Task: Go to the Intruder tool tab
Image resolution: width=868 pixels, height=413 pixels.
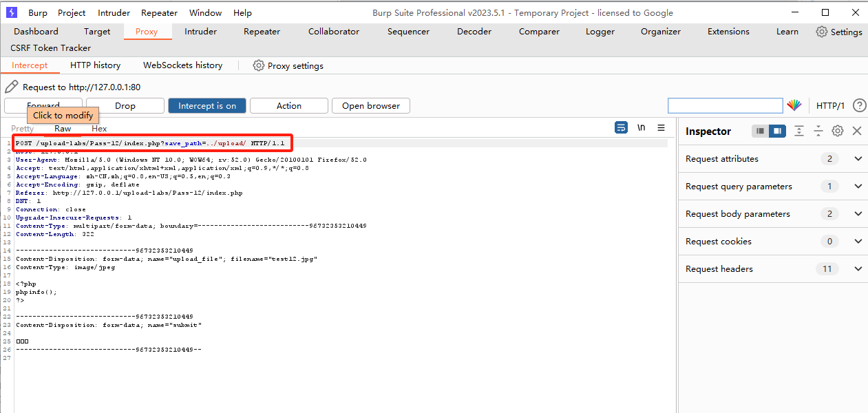Action: [x=201, y=32]
